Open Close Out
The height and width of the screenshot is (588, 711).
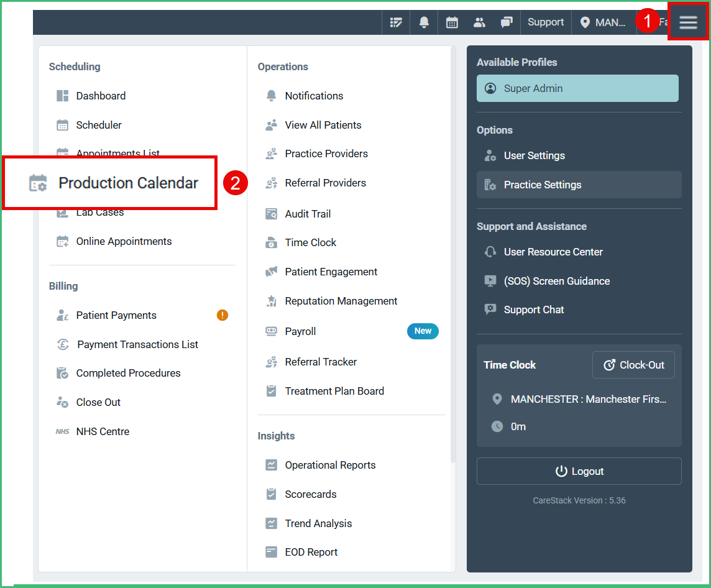point(98,402)
